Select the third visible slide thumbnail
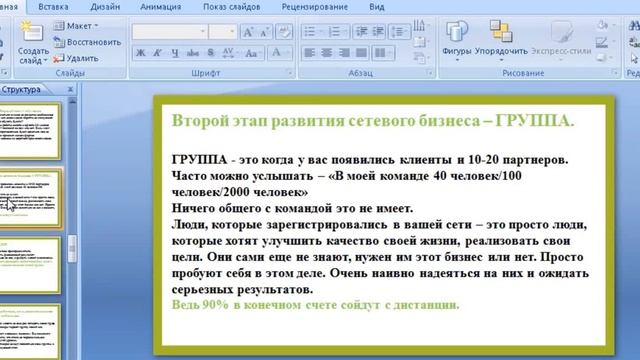This screenshot has height=360, width=640. pos(30,266)
